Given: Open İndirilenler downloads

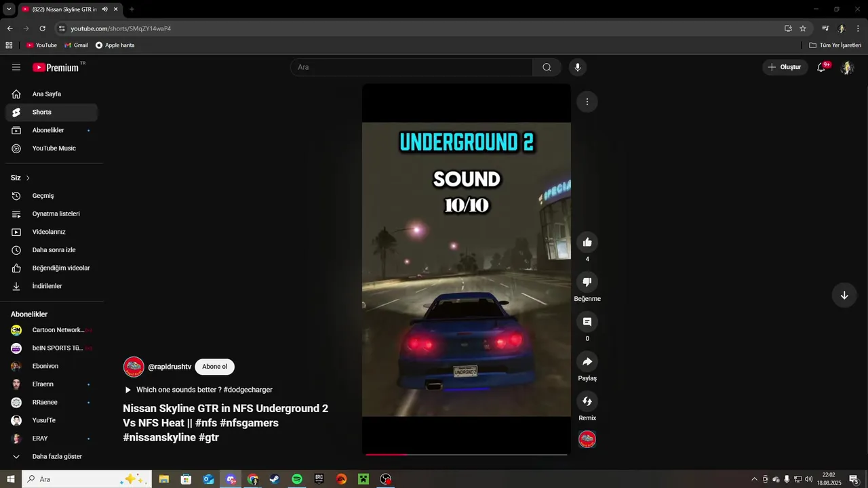Looking at the screenshot, I should [x=52, y=286].
